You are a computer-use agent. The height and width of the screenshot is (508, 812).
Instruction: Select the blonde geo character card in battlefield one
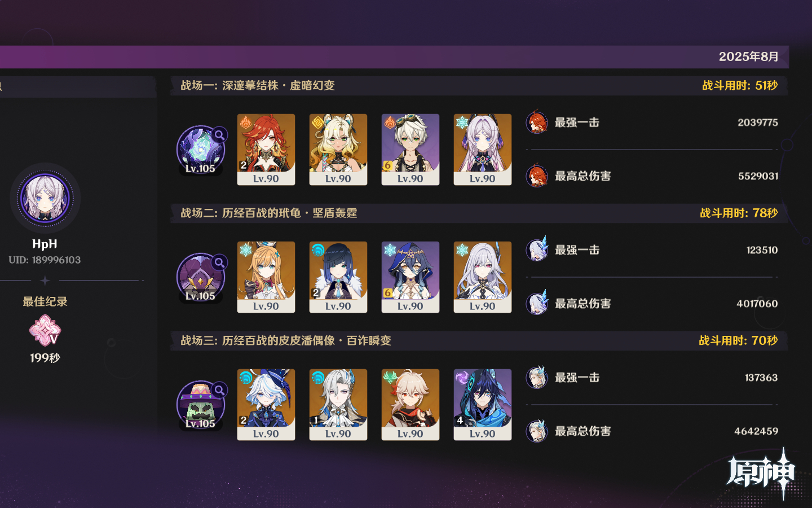338,150
